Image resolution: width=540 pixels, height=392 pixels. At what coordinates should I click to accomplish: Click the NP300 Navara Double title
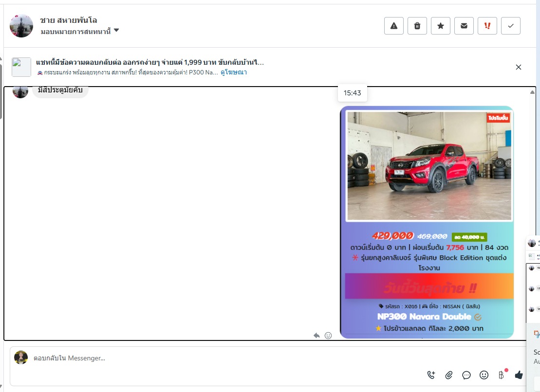pyautogui.click(x=424, y=316)
